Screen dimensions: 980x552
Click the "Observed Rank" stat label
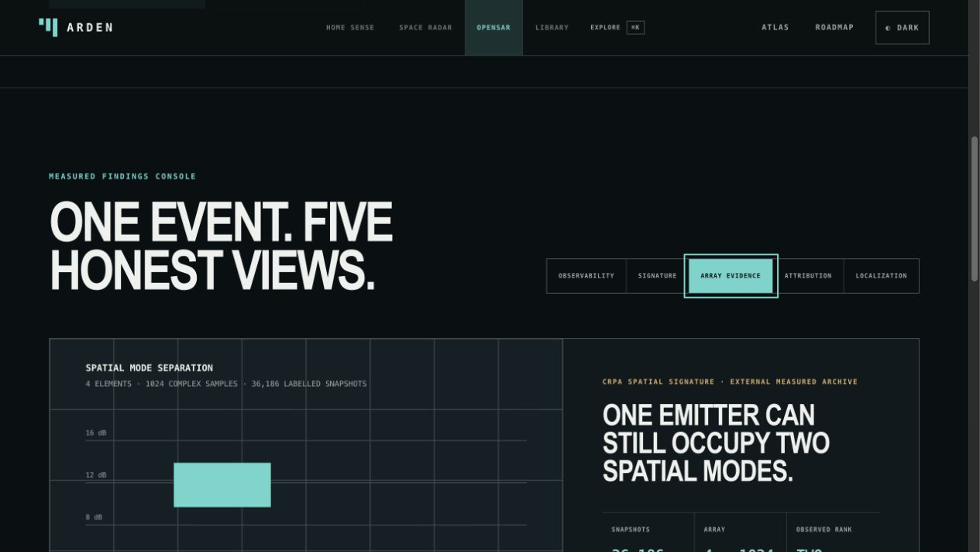pos(824,530)
